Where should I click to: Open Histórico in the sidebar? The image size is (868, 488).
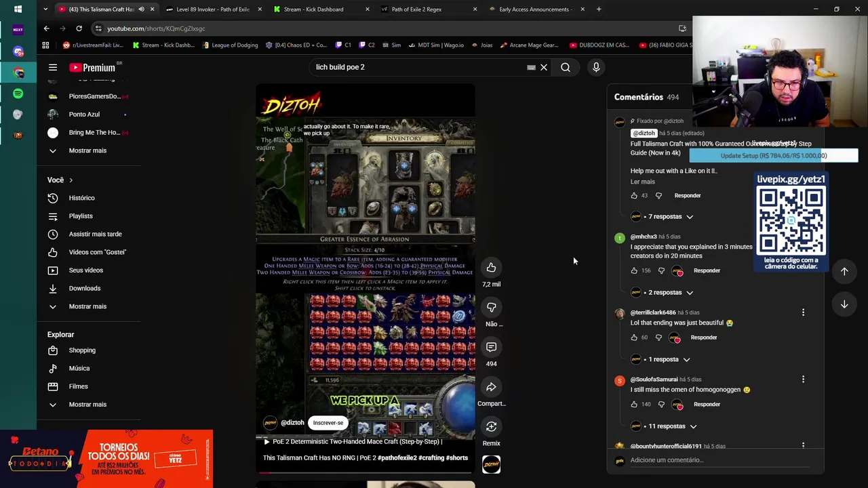tap(81, 198)
